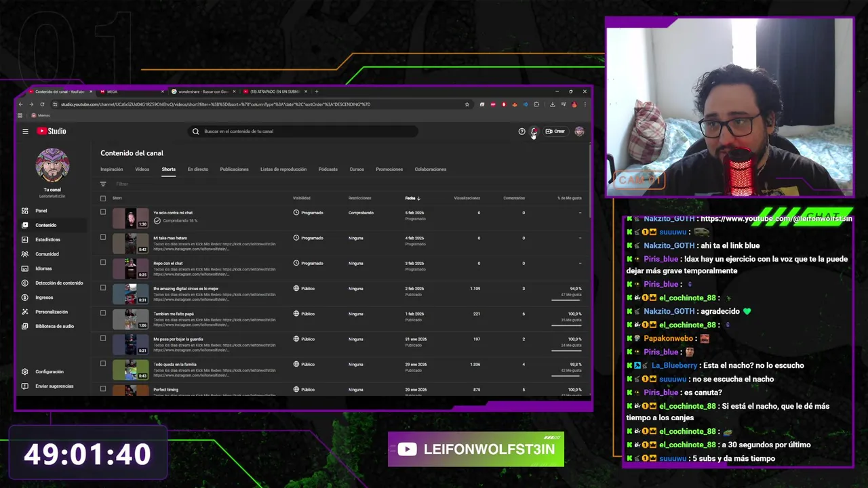Open thumbnail of Todo queda en la familia
This screenshot has height=488, width=868.
130,370
